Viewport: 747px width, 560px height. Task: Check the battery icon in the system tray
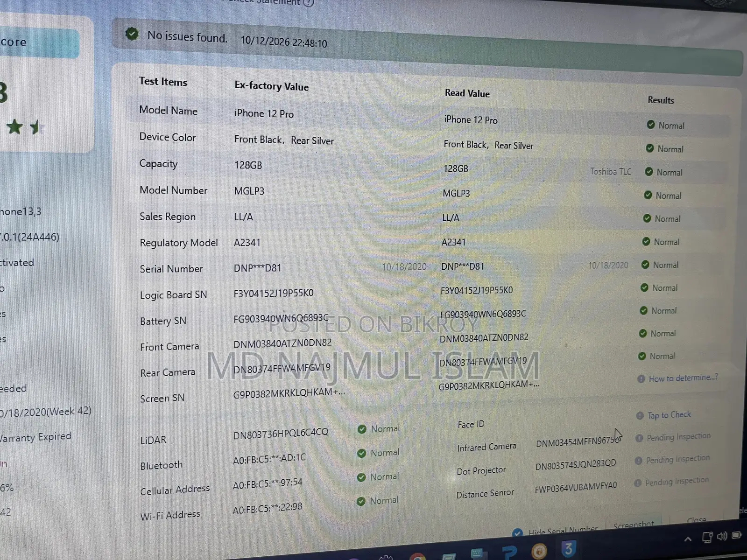point(737,535)
